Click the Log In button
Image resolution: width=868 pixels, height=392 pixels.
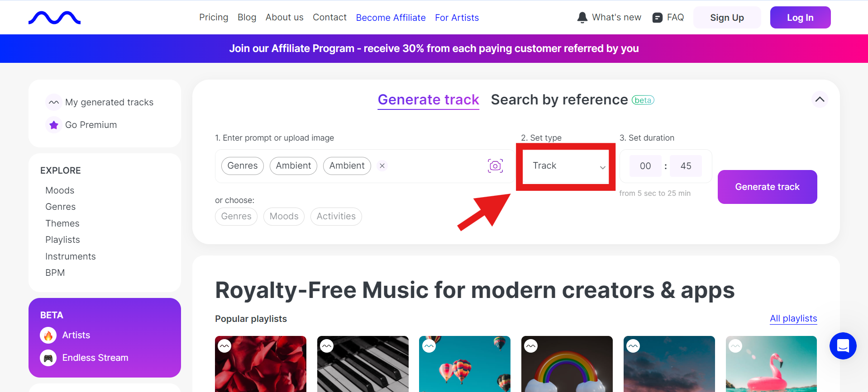[x=800, y=18]
